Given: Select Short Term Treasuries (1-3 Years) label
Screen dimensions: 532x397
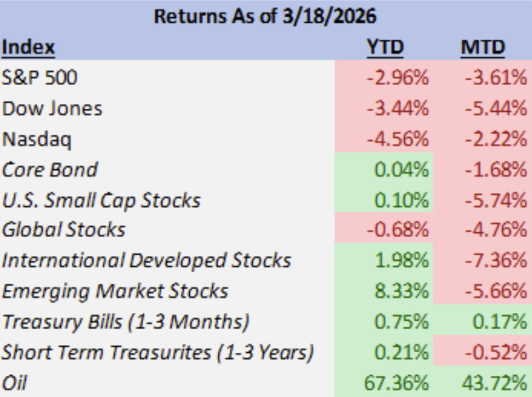Looking at the screenshot, I should pyautogui.click(x=158, y=353).
